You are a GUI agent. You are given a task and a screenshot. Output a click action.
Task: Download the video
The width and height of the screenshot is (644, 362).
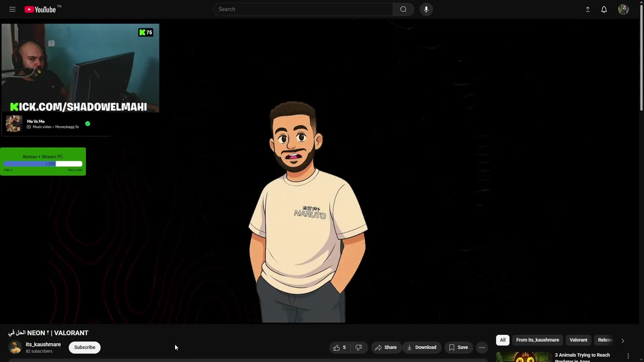point(422,347)
